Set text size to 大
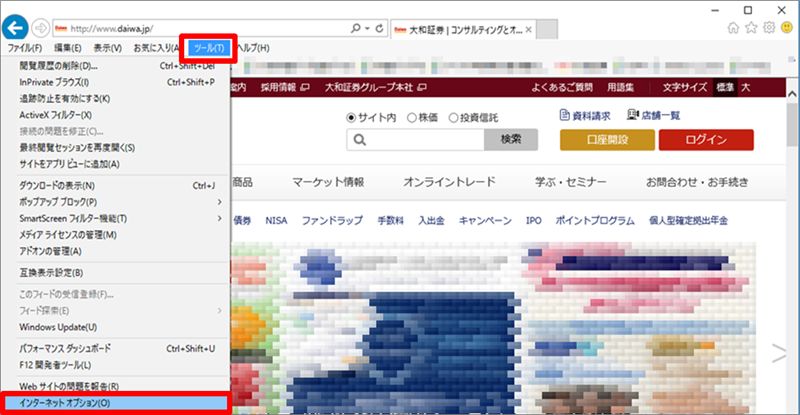This screenshot has height=415, width=800. 745,87
